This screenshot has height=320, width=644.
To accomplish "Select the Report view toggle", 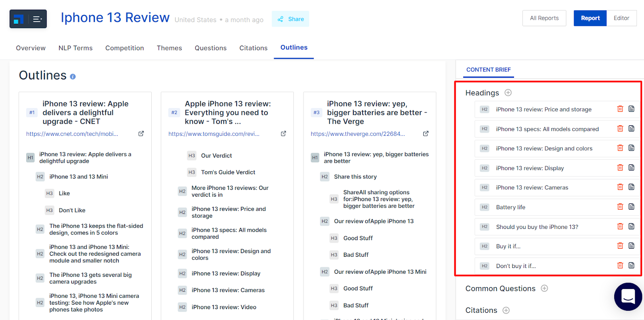I will pos(590,18).
